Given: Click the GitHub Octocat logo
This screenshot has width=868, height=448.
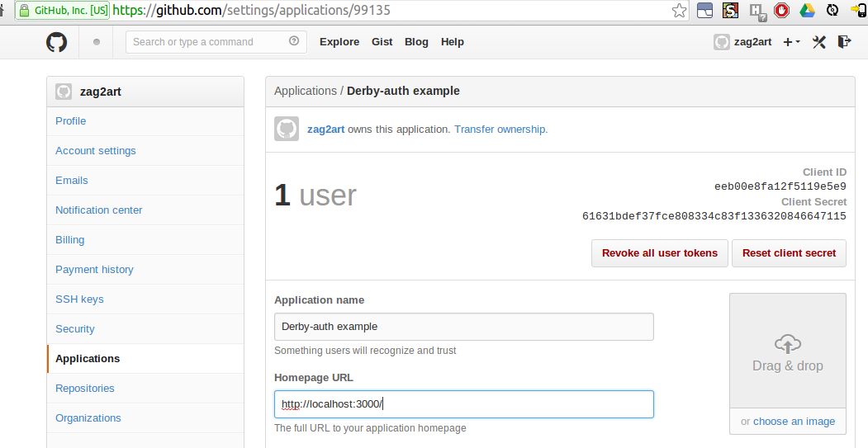Looking at the screenshot, I should (56, 42).
